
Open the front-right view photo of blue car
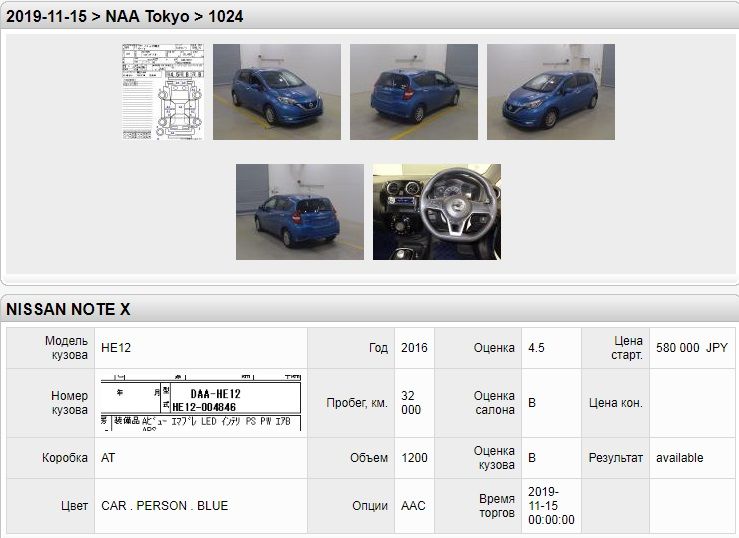click(277, 92)
